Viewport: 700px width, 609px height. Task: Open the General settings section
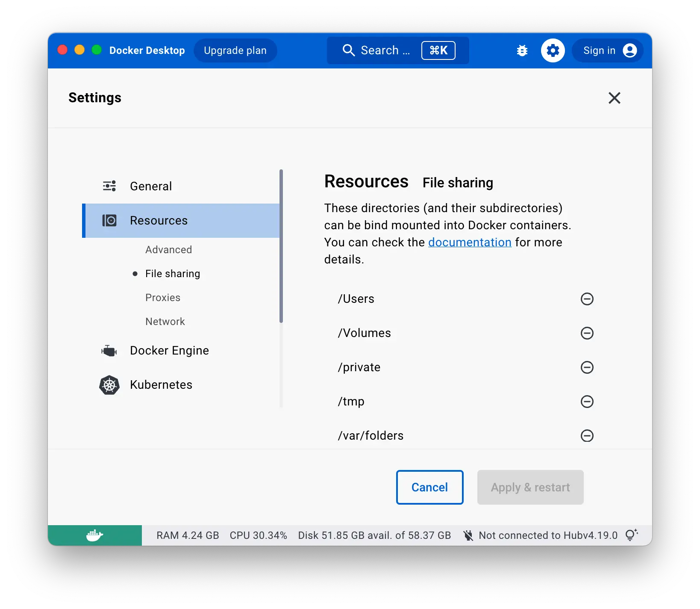tap(181, 186)
